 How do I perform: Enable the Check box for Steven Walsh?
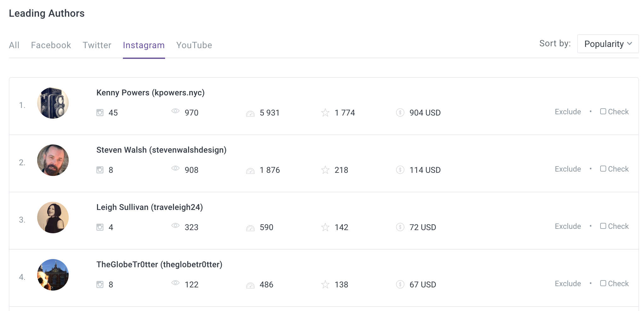coord(603,169)
